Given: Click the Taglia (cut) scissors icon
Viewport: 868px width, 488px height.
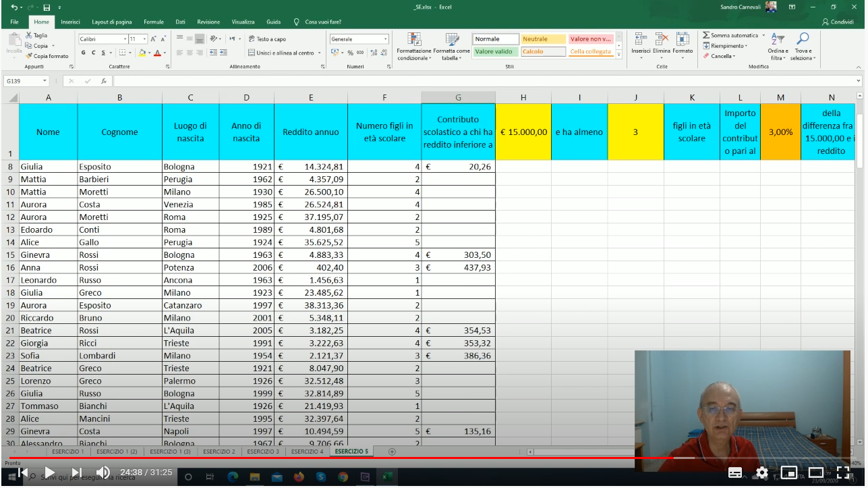Looking at the screenshot, I should coord(29,36).
